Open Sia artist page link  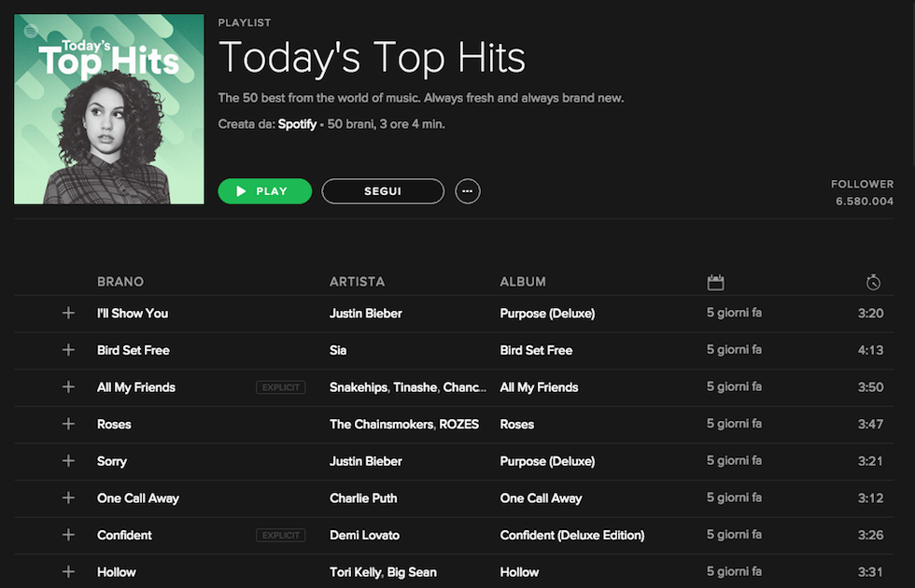338,350
